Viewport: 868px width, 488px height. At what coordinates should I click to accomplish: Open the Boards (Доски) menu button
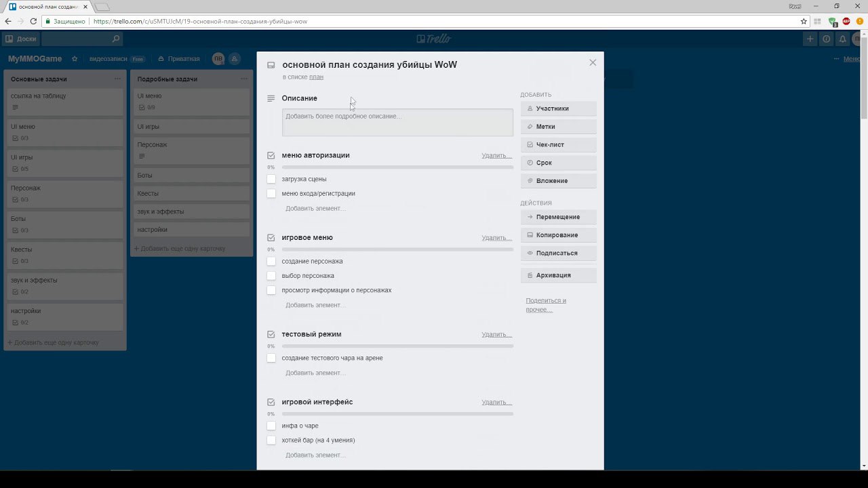tap(21, 39)
